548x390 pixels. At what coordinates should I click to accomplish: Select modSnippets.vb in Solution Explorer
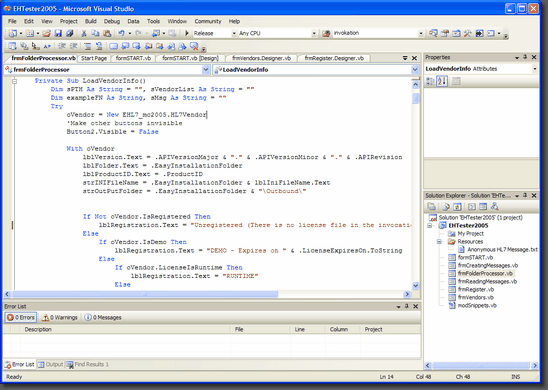pyautogui.click(x=477, y=305)
